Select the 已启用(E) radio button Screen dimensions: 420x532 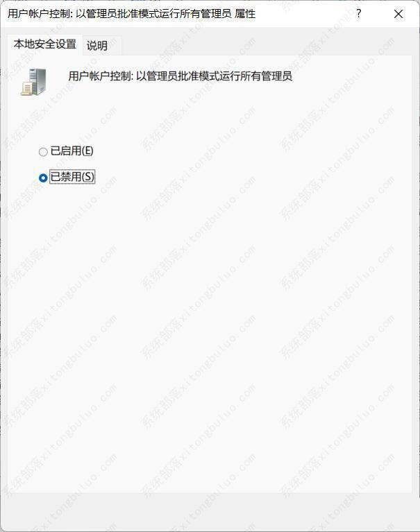point(43,152)
